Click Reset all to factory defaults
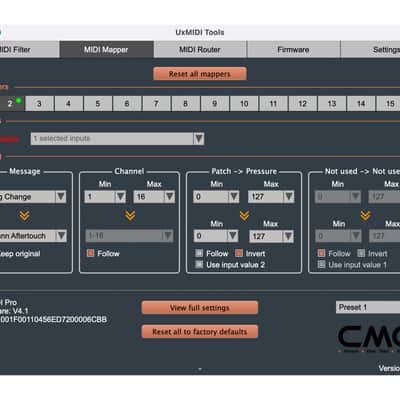 coord(200,332)
